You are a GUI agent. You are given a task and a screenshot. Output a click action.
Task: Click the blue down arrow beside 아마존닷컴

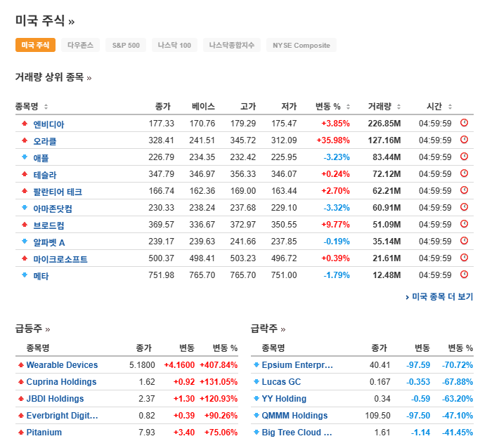[25, 207]
